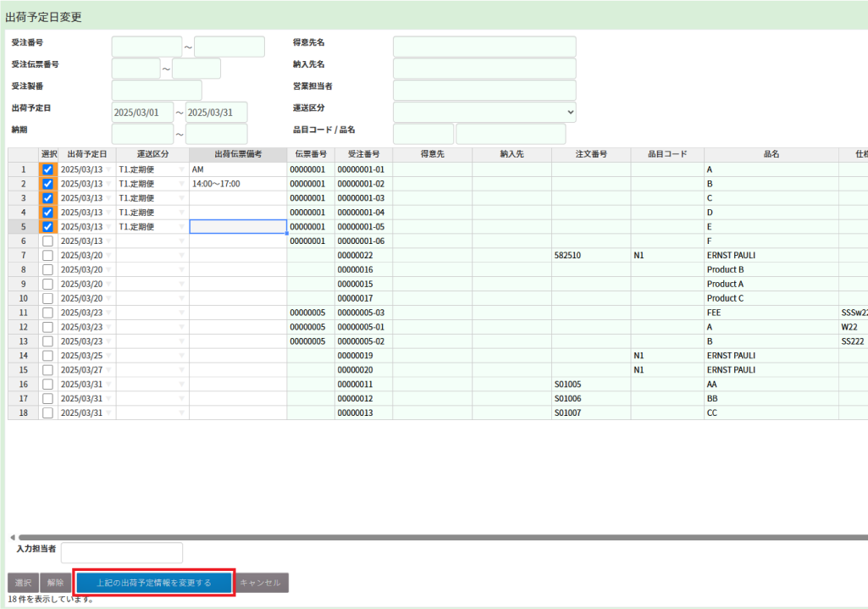Expand empty 運送区分 dropdown in row 6
Image resolution: width=868 pixels, height=609 pixels.
coord(181,241)
